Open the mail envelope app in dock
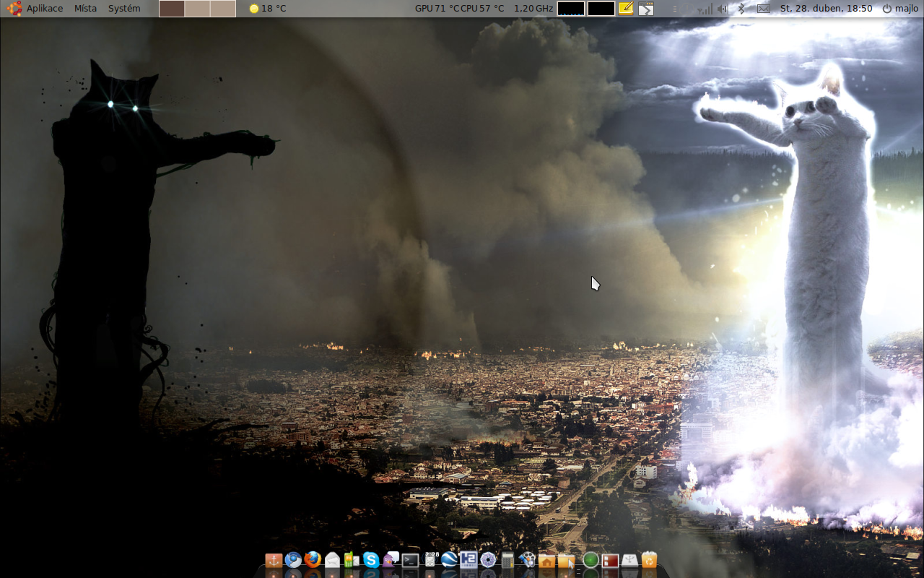 pyautogui.click(x=332, y=560)
